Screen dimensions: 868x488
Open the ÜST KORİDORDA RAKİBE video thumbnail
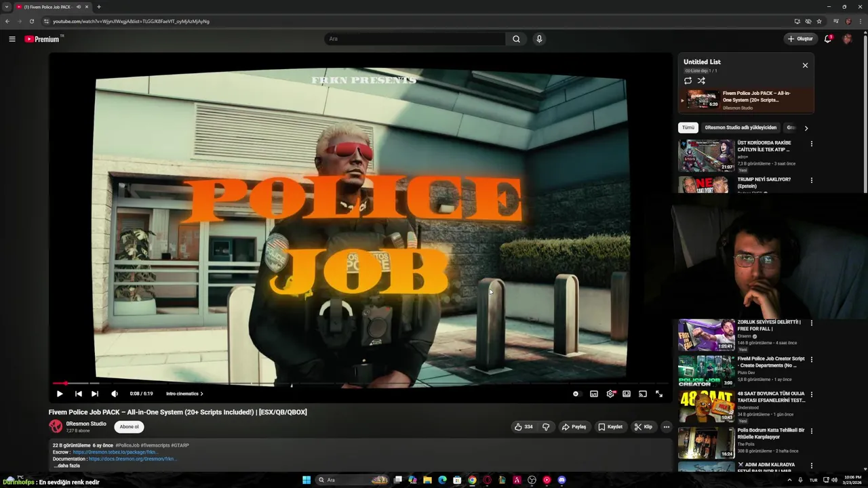[707, 155]
